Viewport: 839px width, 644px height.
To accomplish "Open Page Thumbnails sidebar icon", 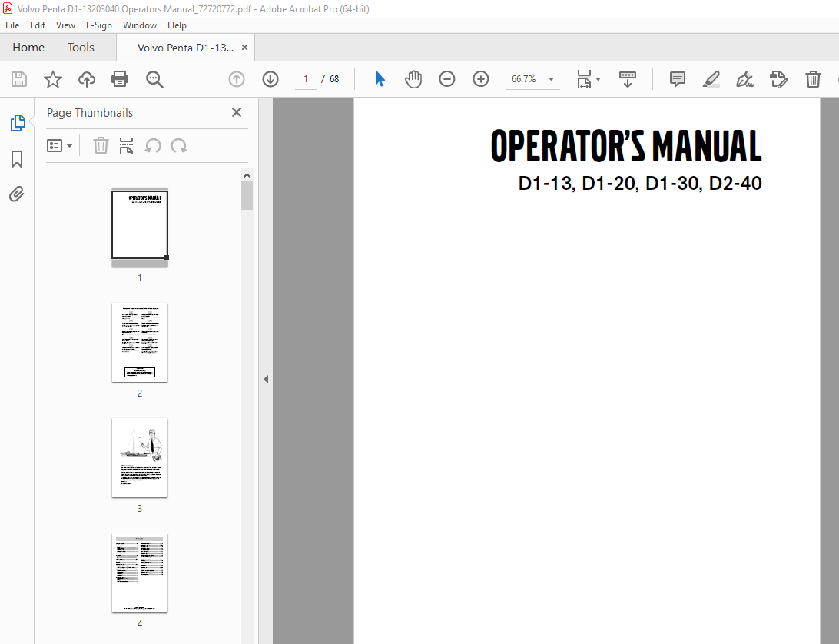I will pos(17,123).
